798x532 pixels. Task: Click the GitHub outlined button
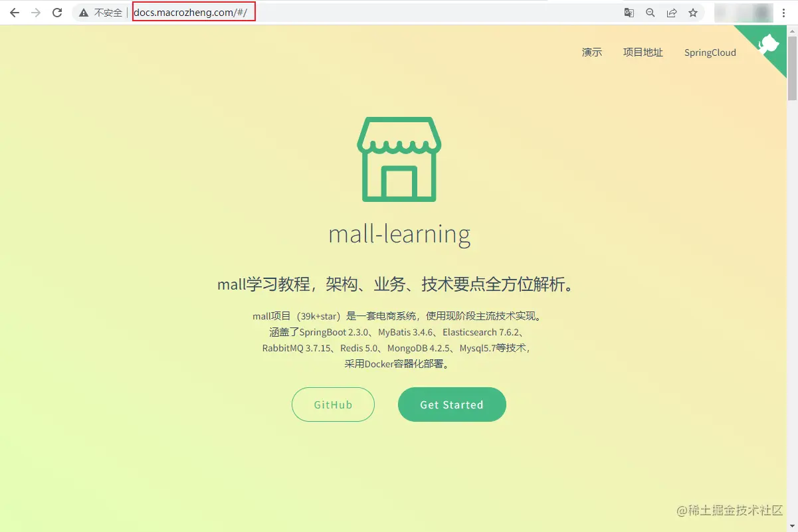tap(333, 404)
